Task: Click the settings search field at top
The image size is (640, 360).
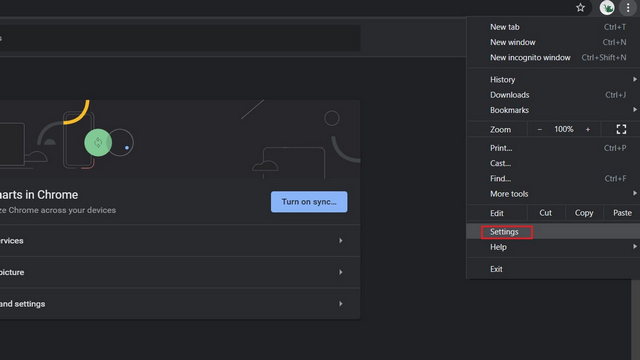Action: point(180,38)
